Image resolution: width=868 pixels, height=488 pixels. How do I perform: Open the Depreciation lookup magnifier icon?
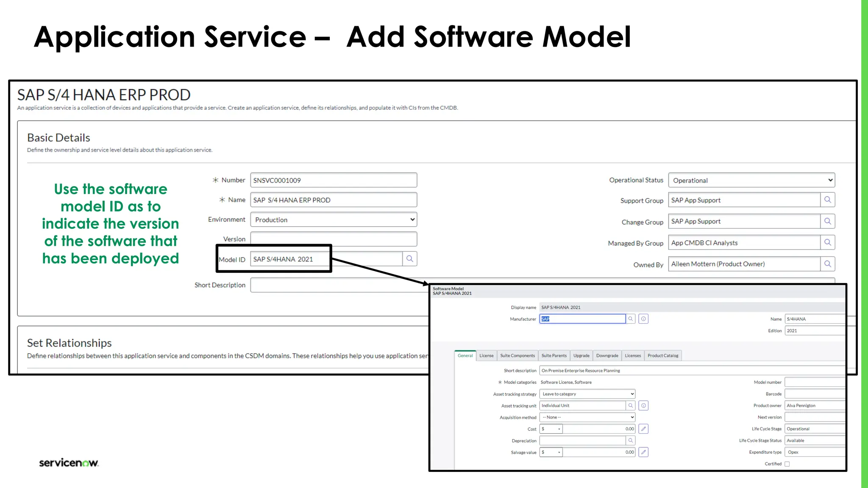tap(631, 441)
